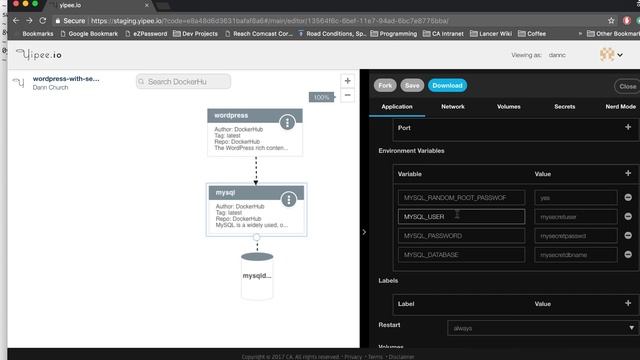This screenshot has height=360, width=640.
Task: Reload the browser page
Action: [42, 20]
